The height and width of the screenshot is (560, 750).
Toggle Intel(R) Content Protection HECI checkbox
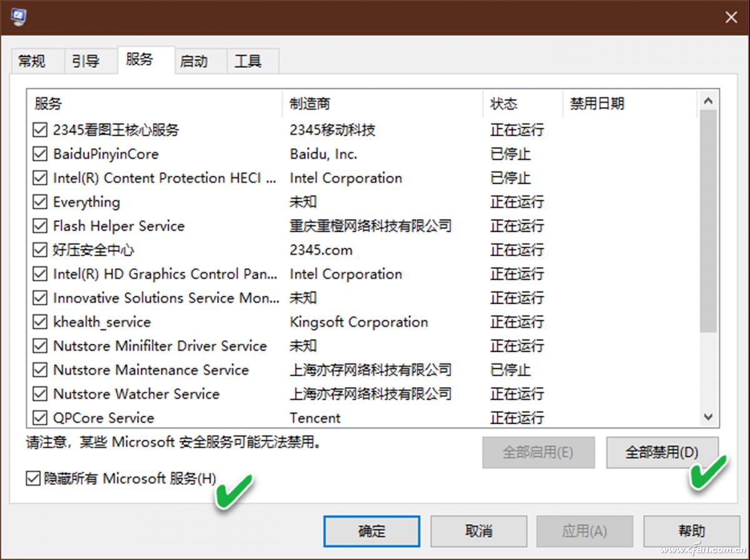tap(40, 178)
